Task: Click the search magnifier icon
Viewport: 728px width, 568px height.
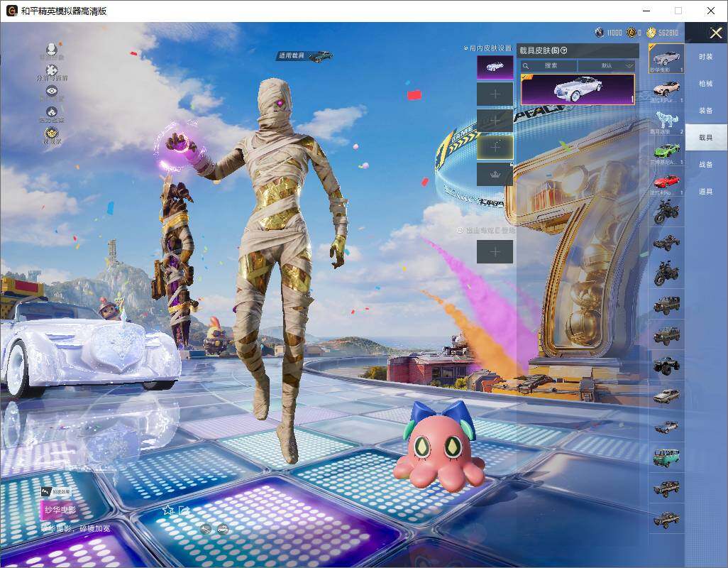Action: 526,65
